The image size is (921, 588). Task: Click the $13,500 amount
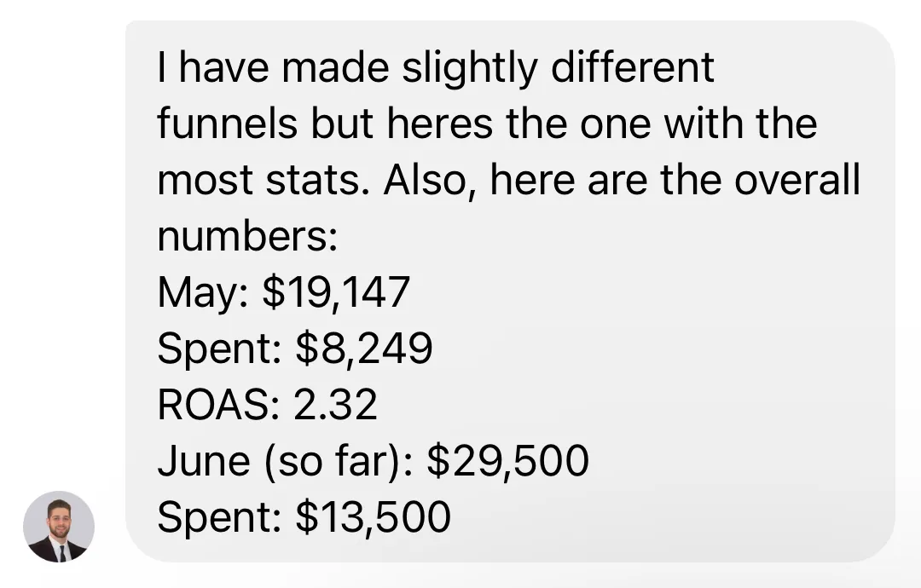pyautogui.click(x=373, y=517)
